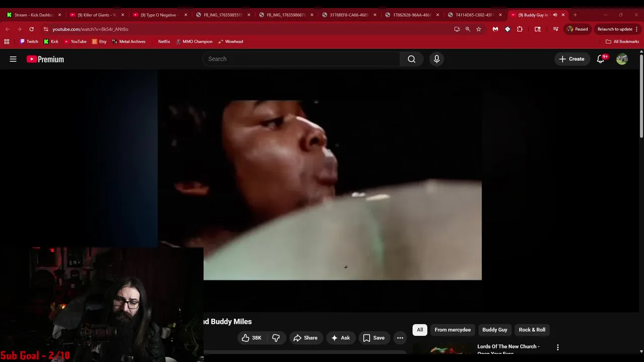Screen dimensions: 644x362
Task: Go back to the previous page
Action: [x=8, y=29]
